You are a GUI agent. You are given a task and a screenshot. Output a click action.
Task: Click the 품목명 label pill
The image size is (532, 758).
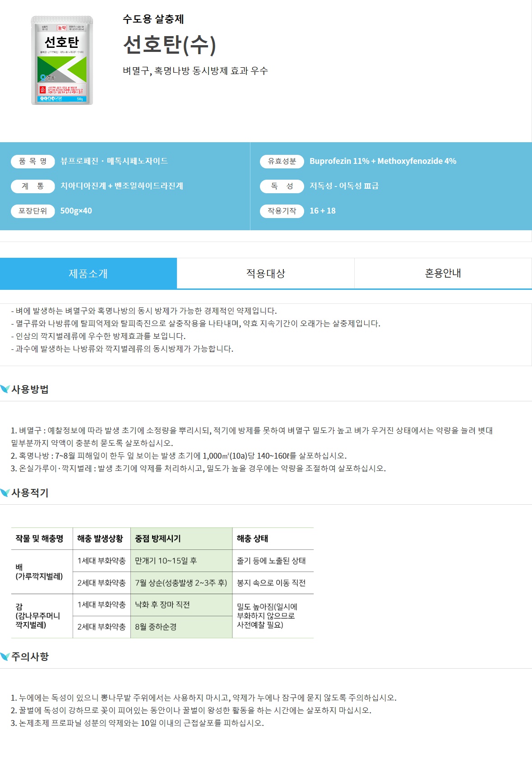(x=33, y=161)
